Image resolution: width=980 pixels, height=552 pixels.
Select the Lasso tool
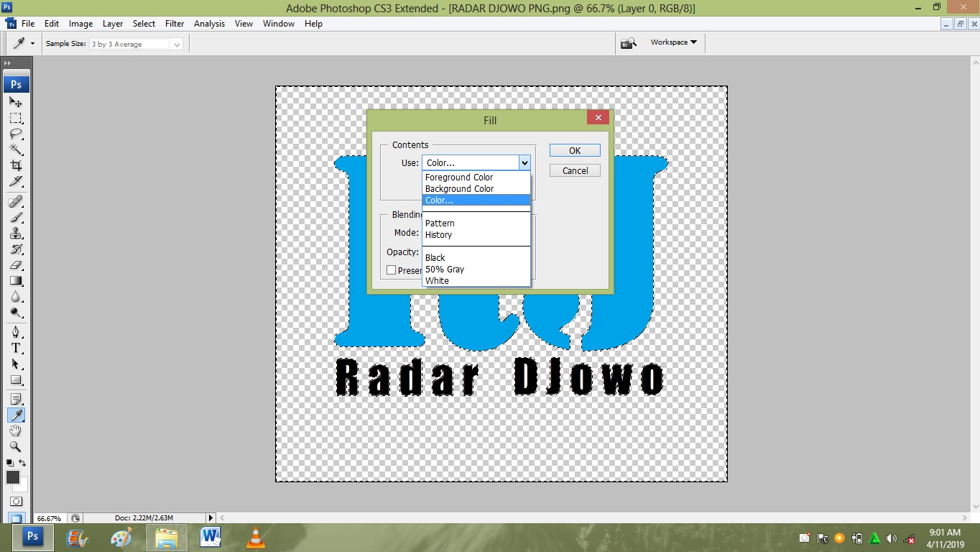pos(16,134)
